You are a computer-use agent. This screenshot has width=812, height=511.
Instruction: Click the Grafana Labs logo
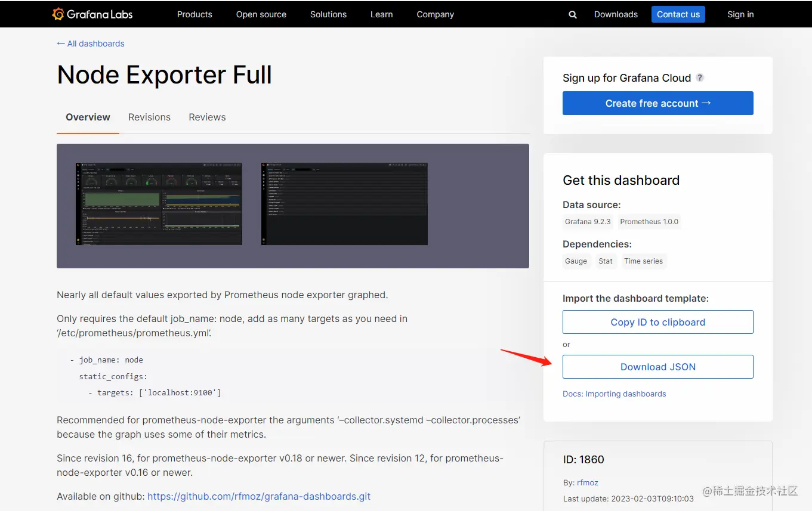tap(92, 14)
